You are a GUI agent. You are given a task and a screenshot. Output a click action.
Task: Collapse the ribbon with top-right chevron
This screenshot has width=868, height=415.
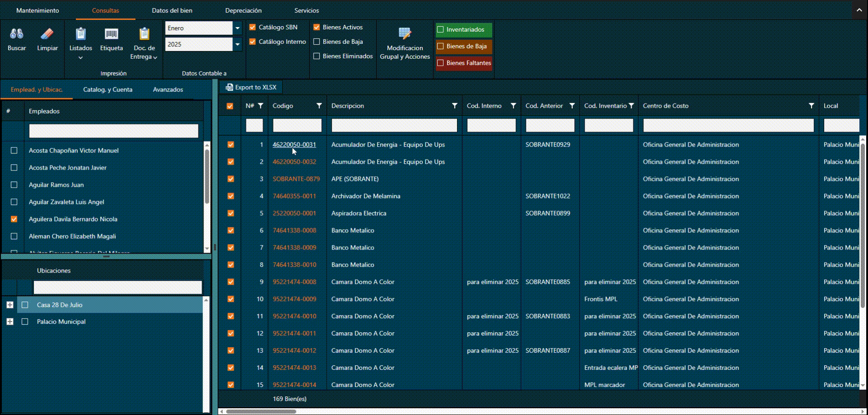click(859, 10)
